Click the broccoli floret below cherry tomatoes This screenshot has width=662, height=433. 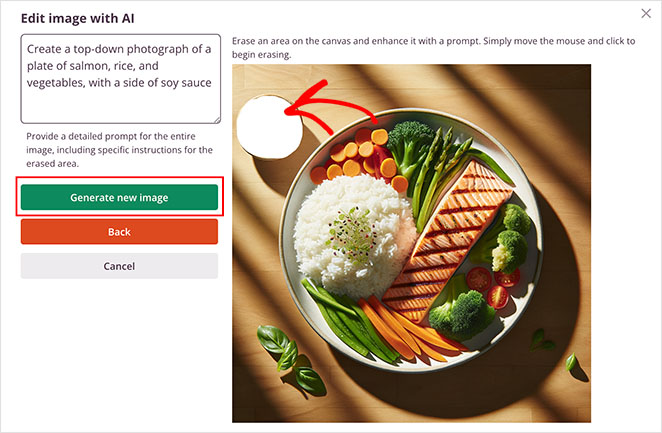click(461, 314)
